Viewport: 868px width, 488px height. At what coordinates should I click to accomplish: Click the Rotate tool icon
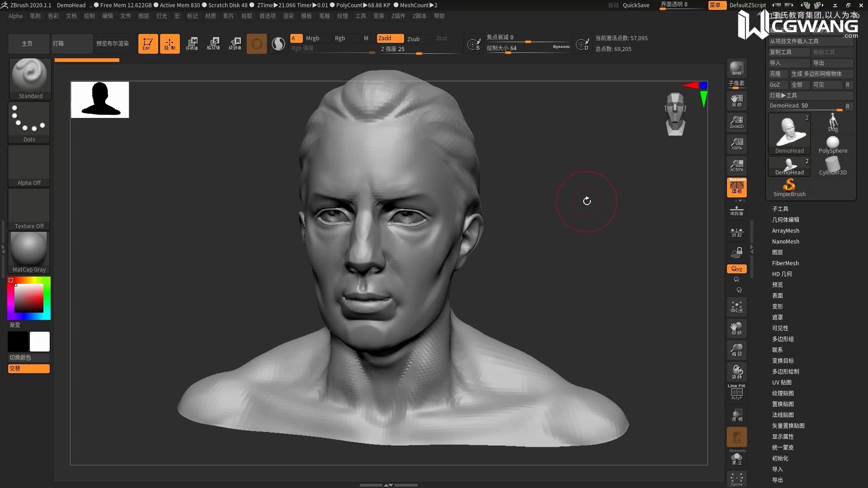pos(235,43)
